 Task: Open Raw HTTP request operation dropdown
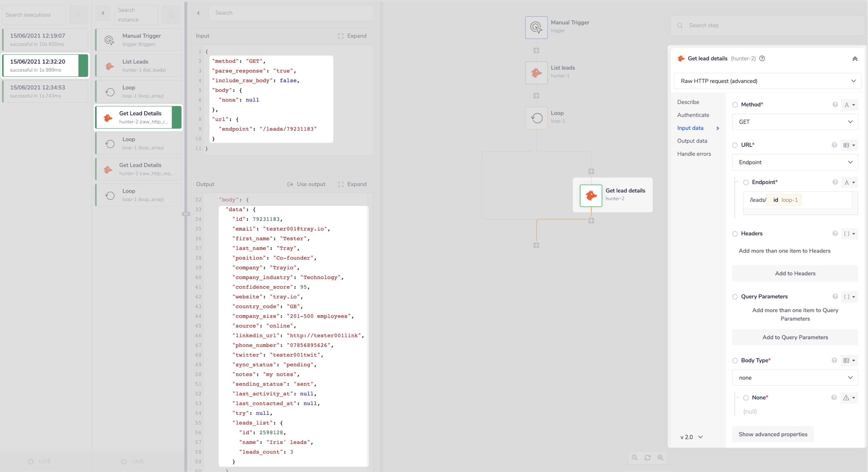pyautogui.click(x=767, y=81)
